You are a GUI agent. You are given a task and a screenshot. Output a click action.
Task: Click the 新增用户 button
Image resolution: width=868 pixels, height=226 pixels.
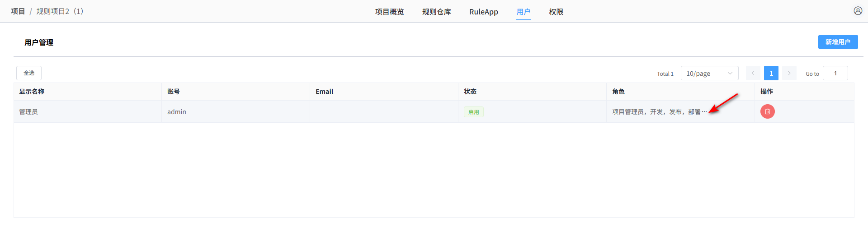pos(837,42)
